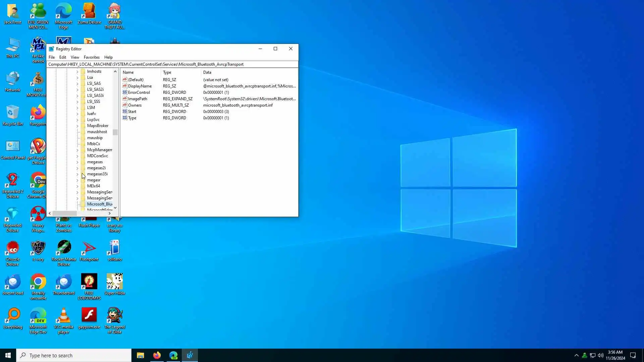Open the VLC media player desktop icon
This screenshot has width=644, height=362.
point(63,316)
